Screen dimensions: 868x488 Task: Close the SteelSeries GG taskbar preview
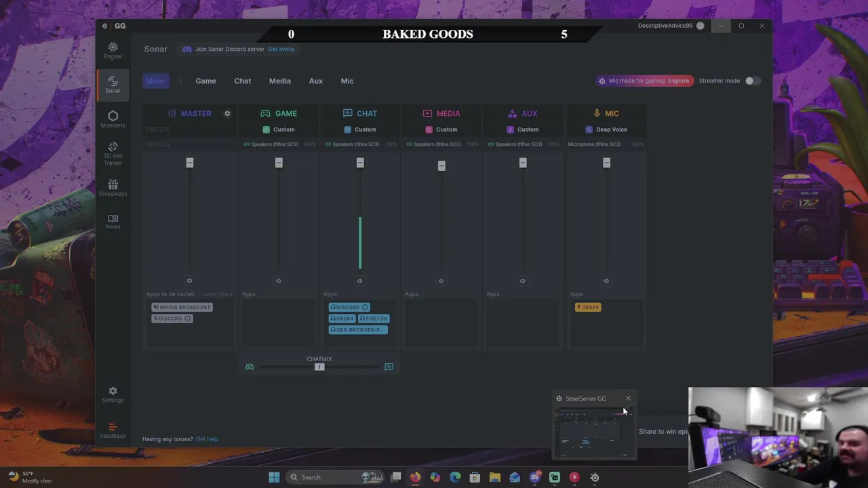628,399
